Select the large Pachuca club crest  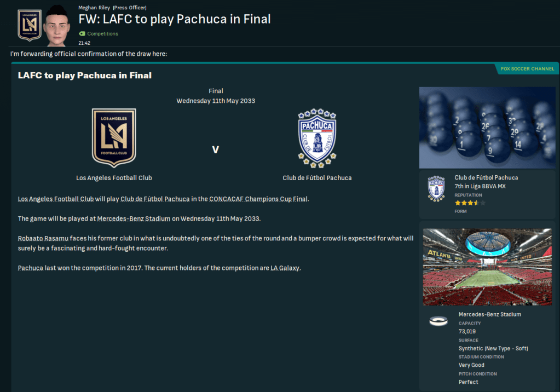[317, 138]
